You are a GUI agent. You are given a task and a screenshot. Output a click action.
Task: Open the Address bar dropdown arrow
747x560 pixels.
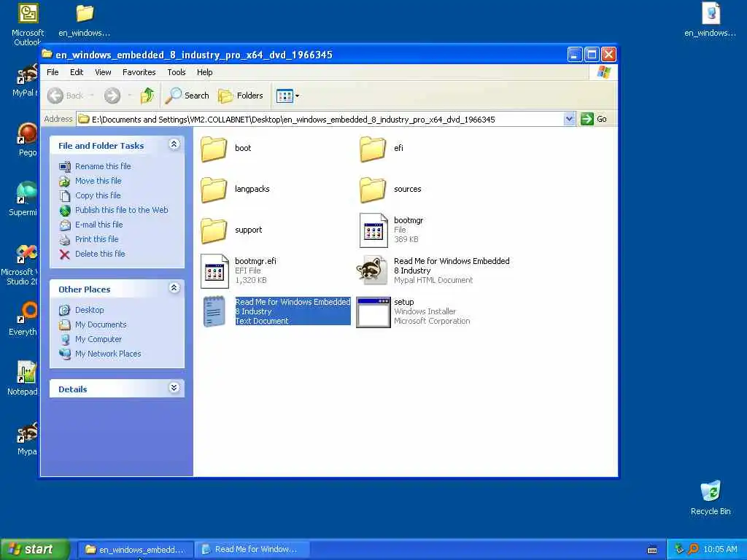pyautogui.click(x=569, y=119)
